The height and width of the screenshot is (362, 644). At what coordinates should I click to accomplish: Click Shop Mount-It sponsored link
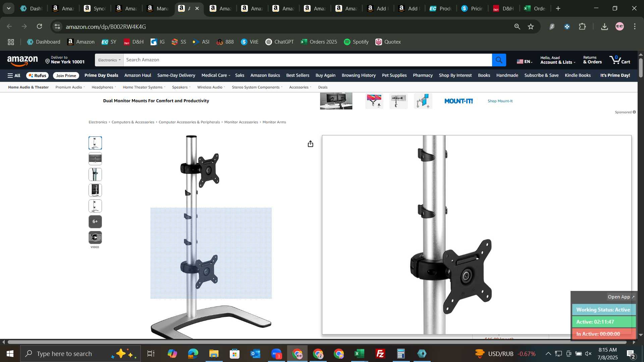(x=500, y=101)
